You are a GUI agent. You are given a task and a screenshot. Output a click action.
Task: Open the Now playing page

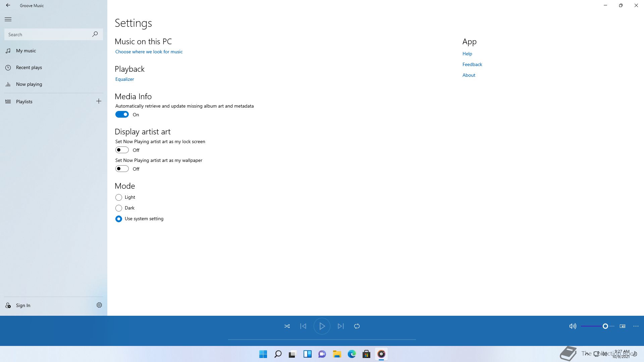[x=29, y=84]
